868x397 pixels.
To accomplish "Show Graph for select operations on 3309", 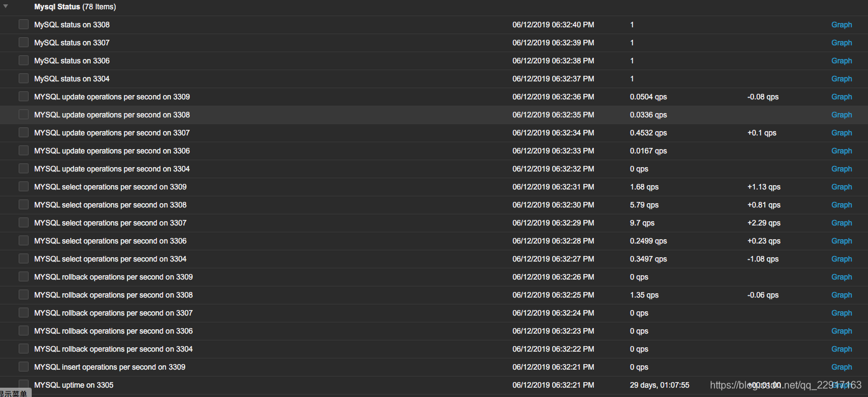I will [x=841, y=187].
